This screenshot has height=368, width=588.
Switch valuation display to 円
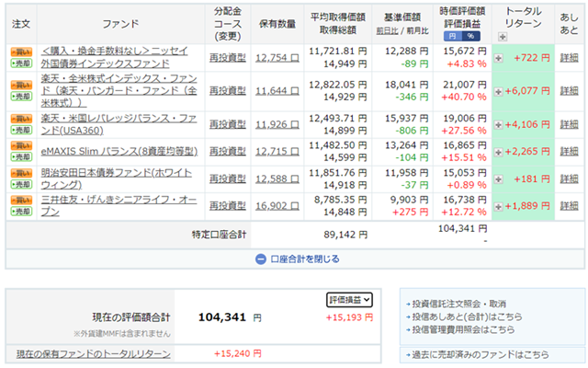coord(450,36)
